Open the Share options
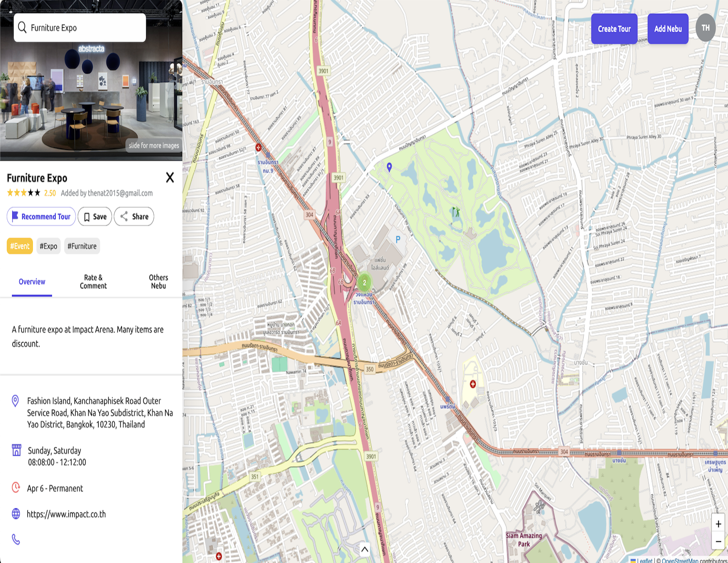 pos(134,217)
